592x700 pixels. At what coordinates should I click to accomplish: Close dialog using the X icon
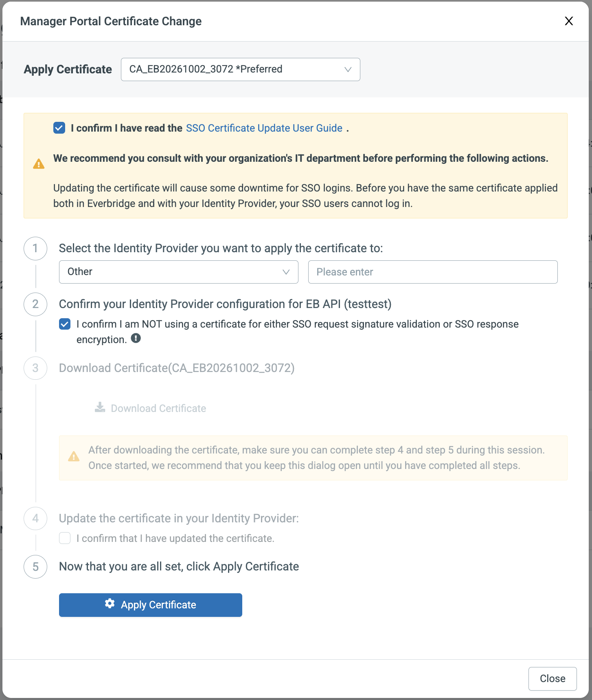[569, 21]
